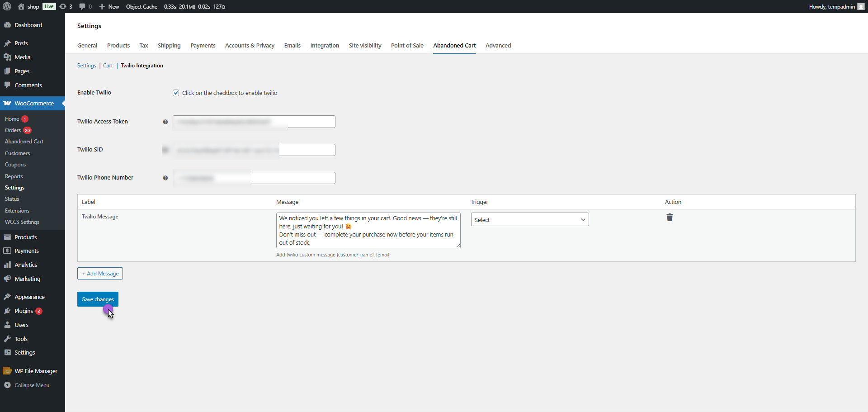Open Analytics bar chart icon
Screen dimensions: 868x412
click(x=7, y=265)
